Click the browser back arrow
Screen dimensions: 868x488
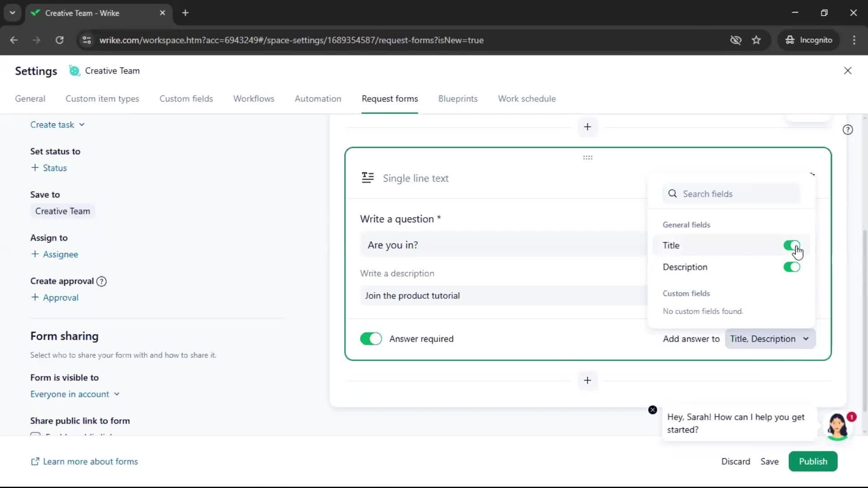14,40
